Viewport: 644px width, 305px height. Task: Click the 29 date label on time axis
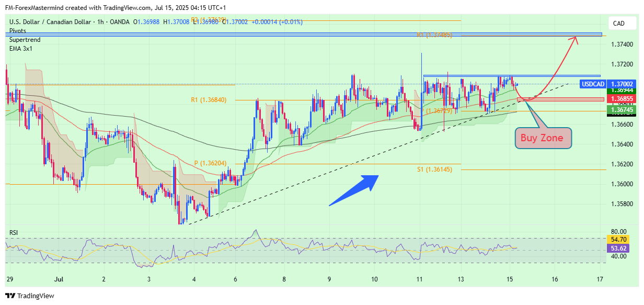pyautogui.click(x=9, y=279)
